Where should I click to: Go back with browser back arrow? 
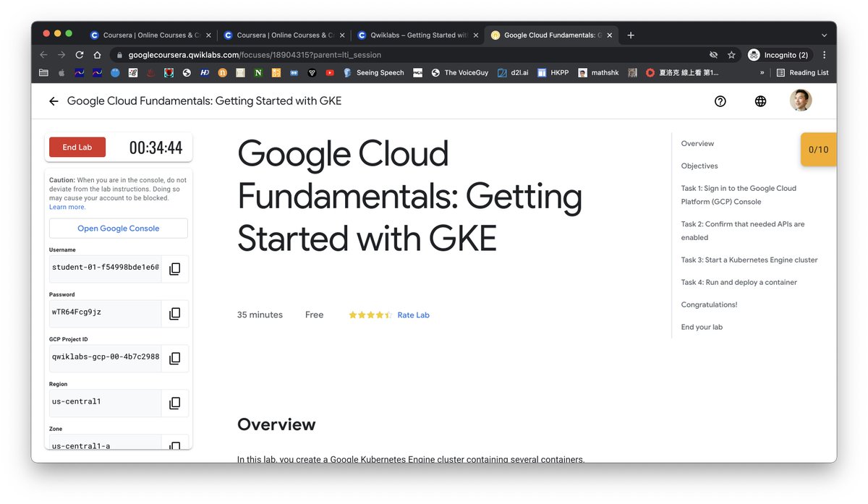(x=44, y=55)
